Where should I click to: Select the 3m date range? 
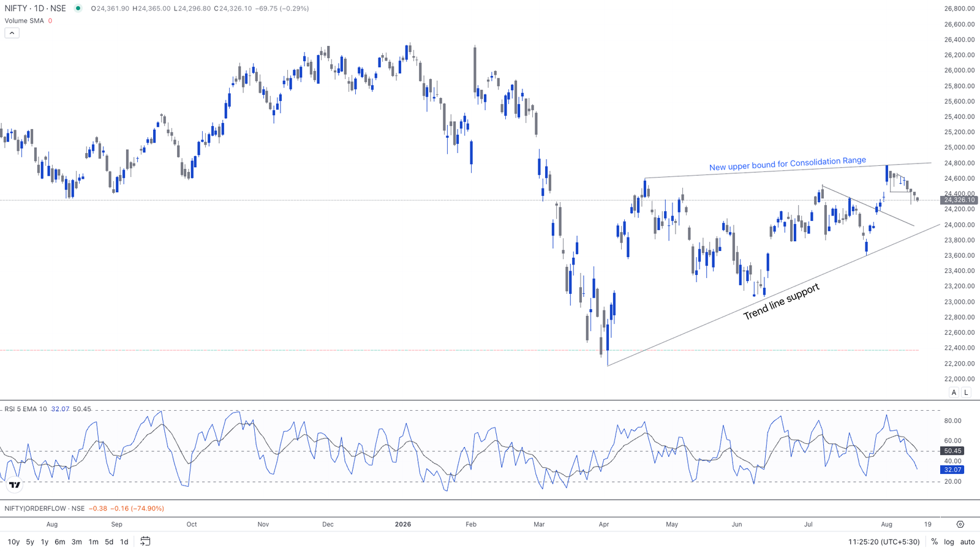[x=77, y=542]
